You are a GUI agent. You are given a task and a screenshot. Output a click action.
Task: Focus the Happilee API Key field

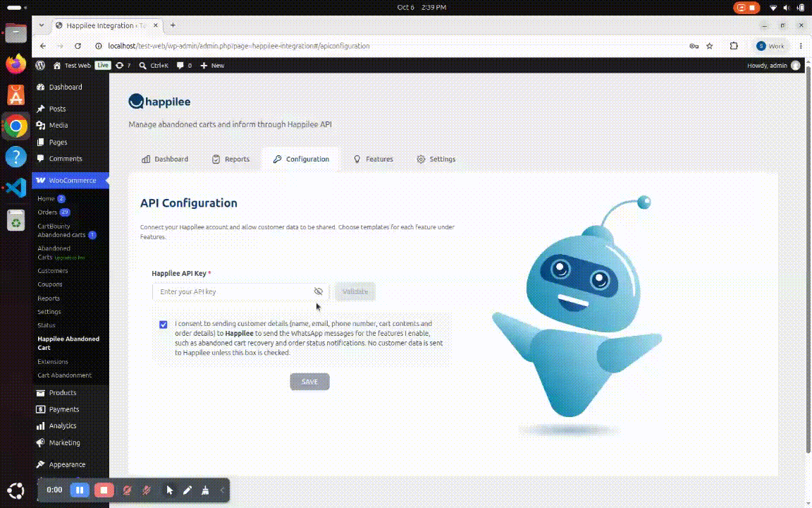coord(240,291)
